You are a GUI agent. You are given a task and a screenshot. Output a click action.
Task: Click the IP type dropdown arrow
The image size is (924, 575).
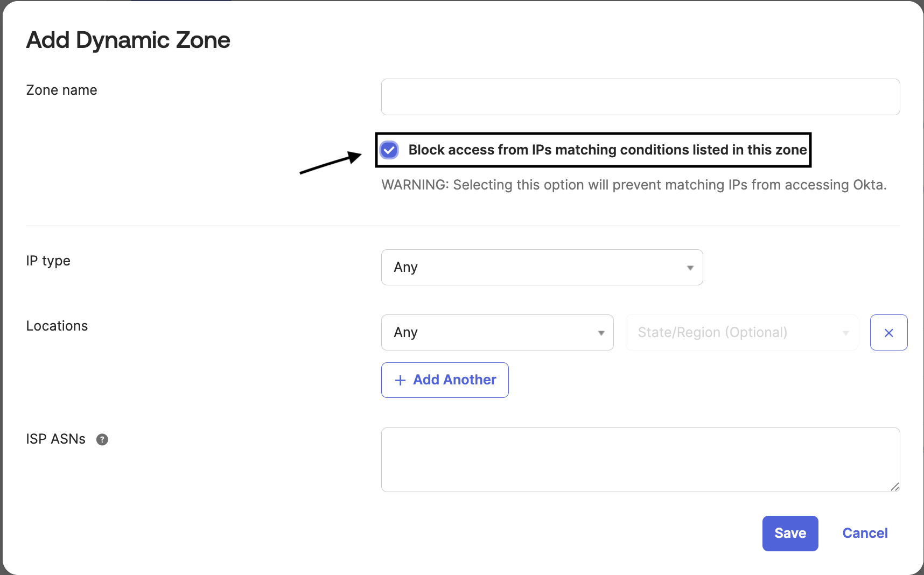[x=690, y=267]
